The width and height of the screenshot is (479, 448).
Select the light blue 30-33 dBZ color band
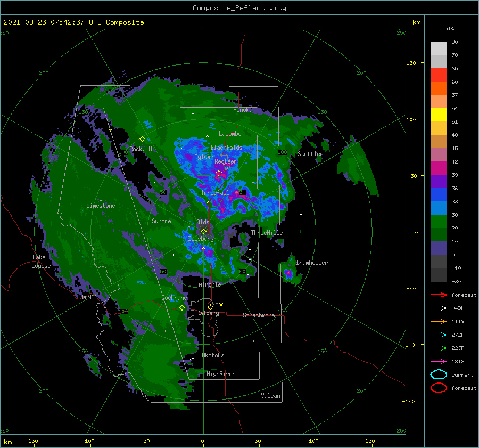coord(439,208)
